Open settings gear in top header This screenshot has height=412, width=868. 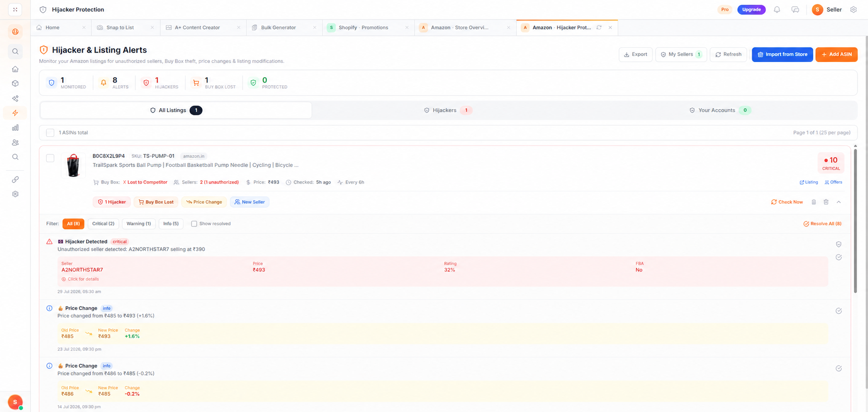[854, 10]
